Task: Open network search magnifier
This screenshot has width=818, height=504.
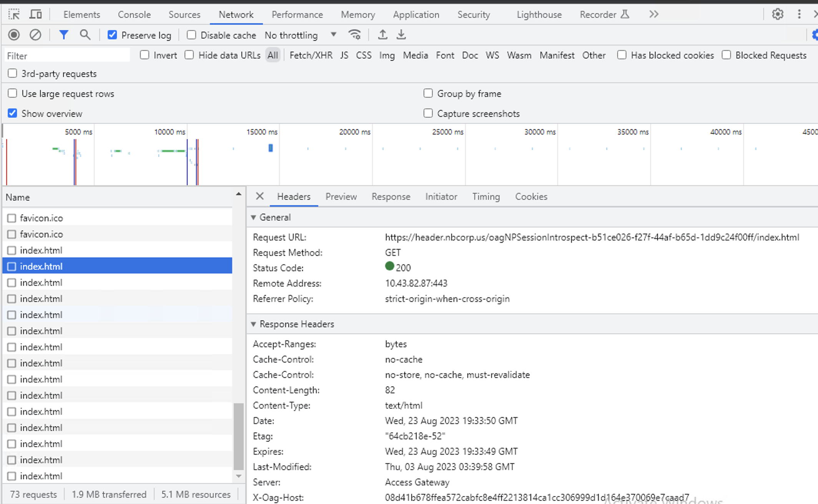Action: 85,35
